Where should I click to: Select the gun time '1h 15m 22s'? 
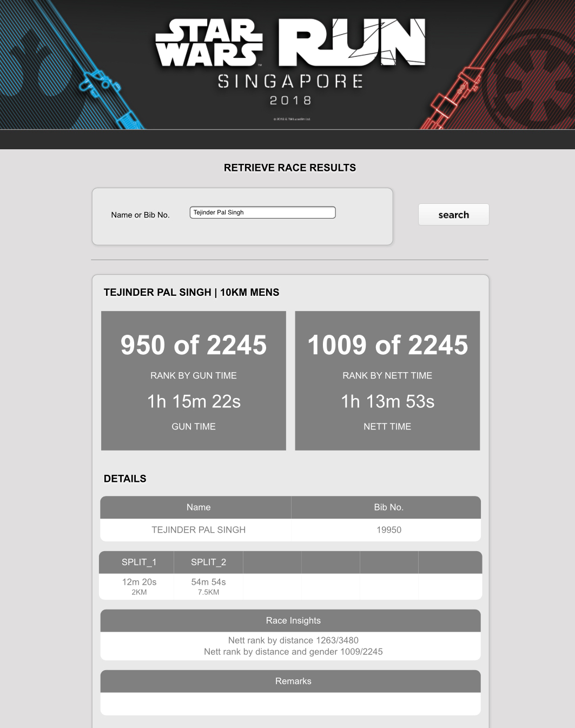[x=194, y=401]
